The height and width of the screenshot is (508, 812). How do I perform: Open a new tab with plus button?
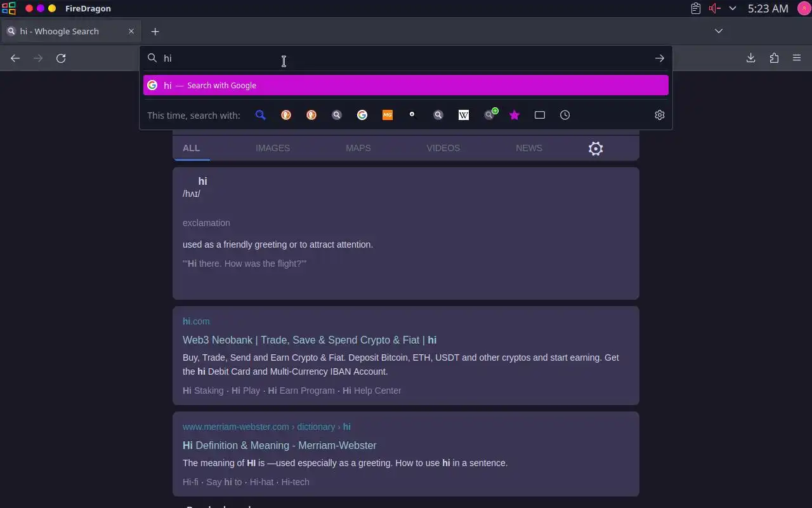[155, 31]
